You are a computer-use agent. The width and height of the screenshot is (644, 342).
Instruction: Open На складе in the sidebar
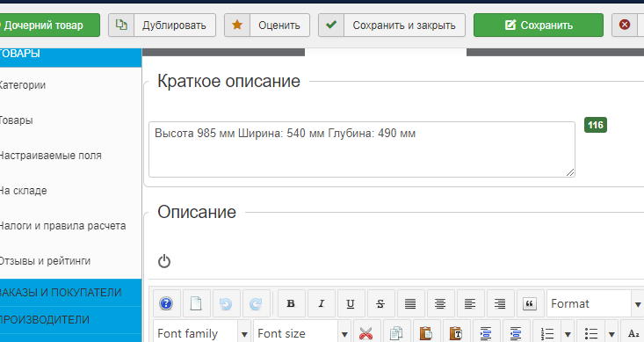(x=23, y=191)
